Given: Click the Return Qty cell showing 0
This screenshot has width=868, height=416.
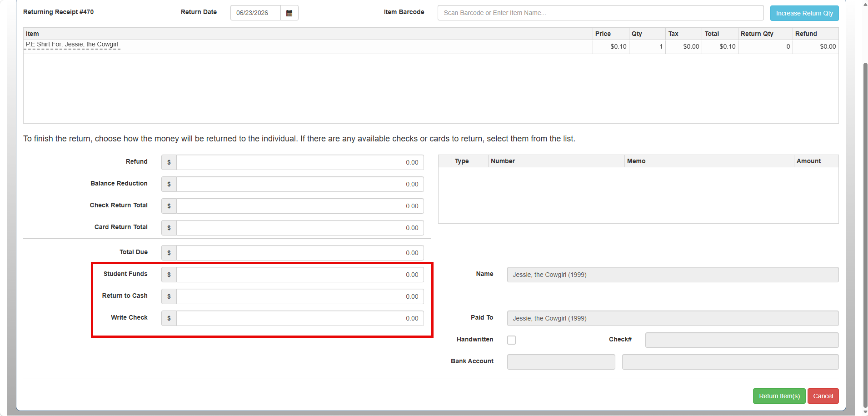Looking at the screenshot, I should click(x=765, y=46).
